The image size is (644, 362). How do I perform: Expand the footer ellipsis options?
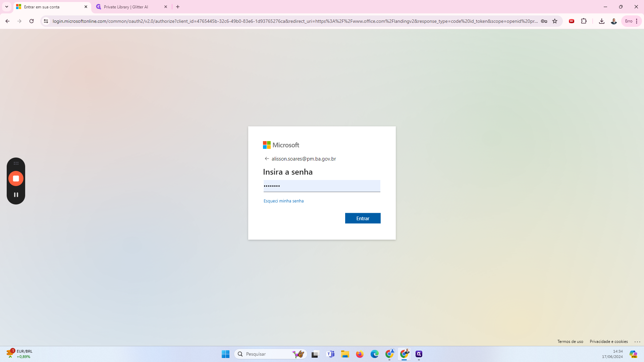pos(637,342)
